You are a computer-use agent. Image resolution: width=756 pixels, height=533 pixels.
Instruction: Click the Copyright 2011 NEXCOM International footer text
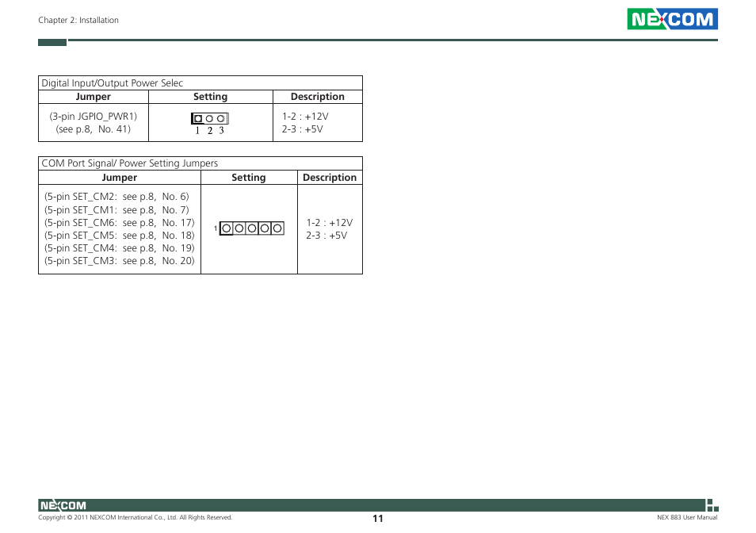click(135, 517)
